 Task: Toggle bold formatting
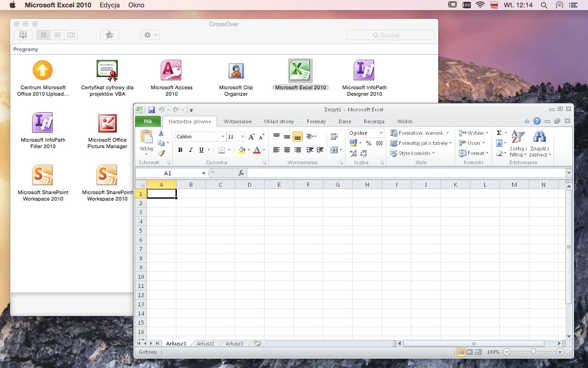coord(180,150)
